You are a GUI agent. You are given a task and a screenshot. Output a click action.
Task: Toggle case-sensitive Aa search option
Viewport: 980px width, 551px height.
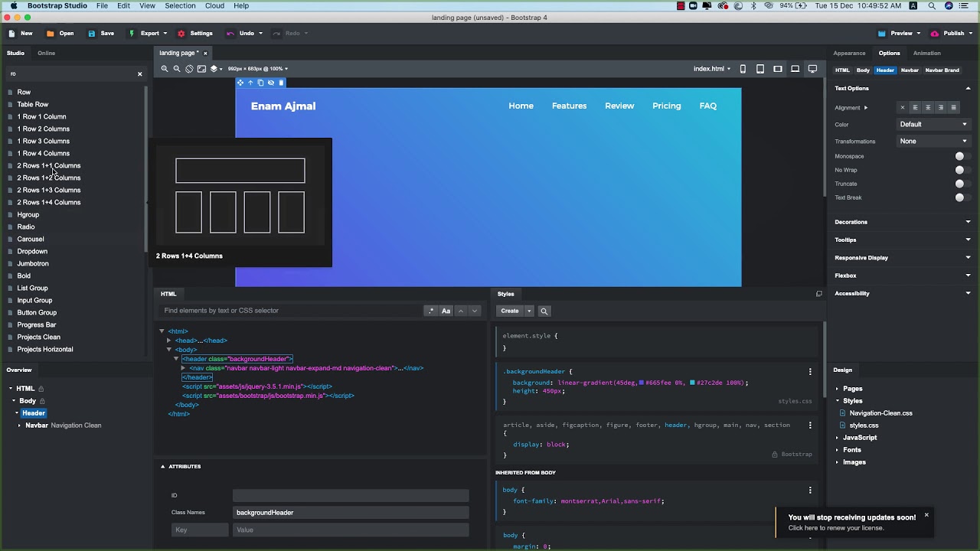pos(446,311)
